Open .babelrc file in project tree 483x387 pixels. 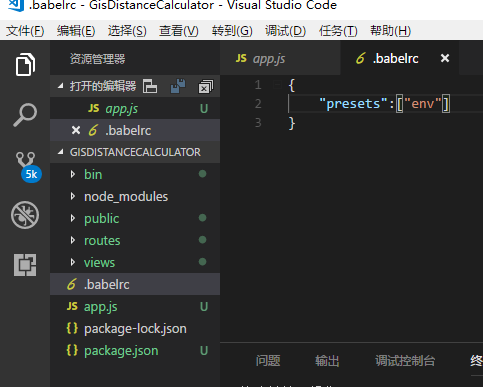tap(135, 284)
